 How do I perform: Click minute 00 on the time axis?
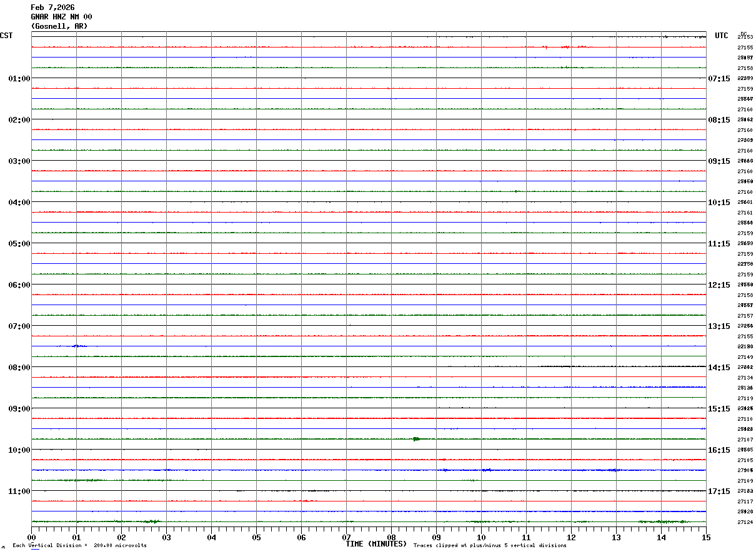[32, 536]
